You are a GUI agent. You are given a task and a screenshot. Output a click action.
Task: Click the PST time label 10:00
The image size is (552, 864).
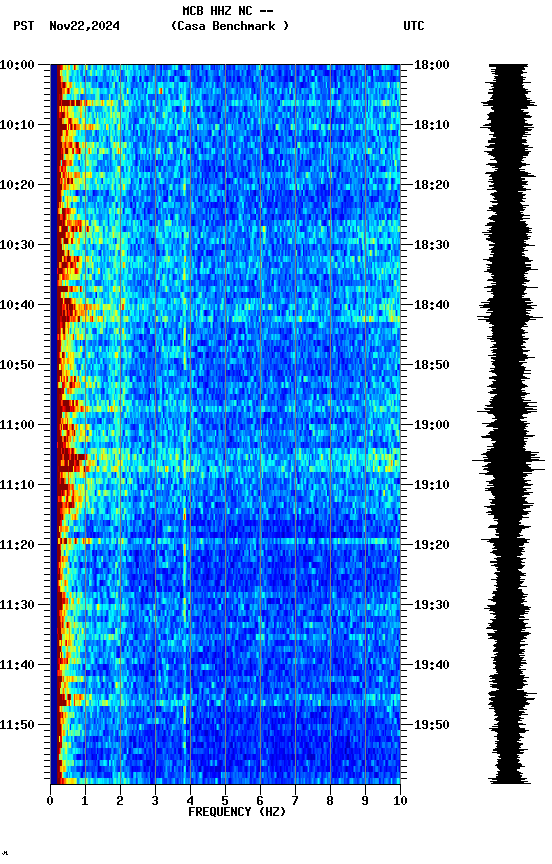coord(17,65)
